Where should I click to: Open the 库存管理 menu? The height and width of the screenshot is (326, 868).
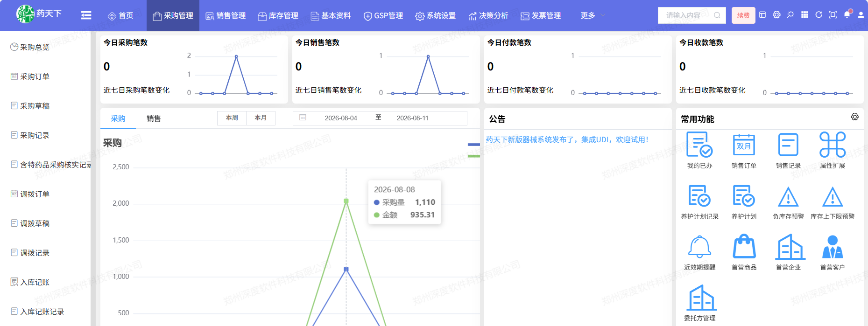[x=278, y=15]
